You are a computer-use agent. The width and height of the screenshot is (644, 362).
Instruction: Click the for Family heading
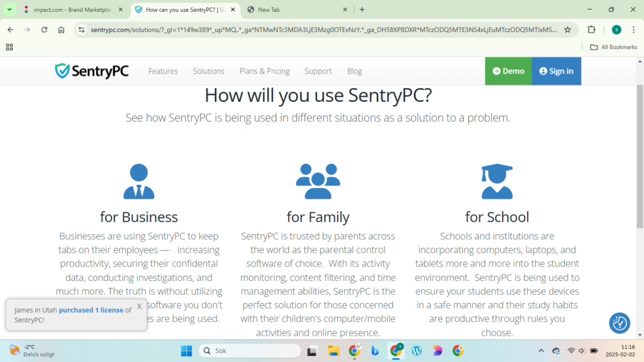tap(318, 217)
